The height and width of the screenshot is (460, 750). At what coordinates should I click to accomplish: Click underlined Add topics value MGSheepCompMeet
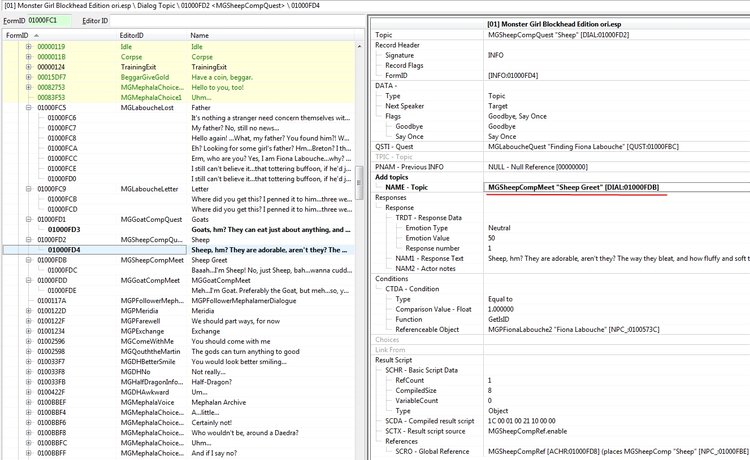point(573,187)
